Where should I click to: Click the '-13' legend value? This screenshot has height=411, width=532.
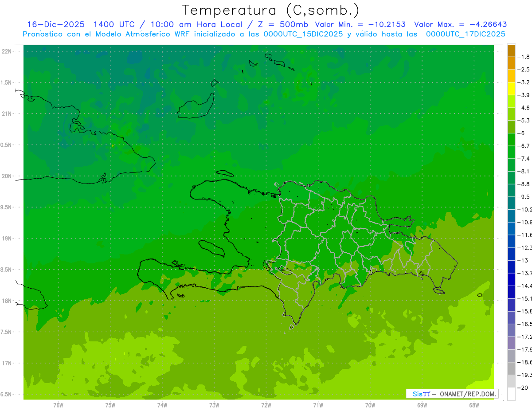523,260
